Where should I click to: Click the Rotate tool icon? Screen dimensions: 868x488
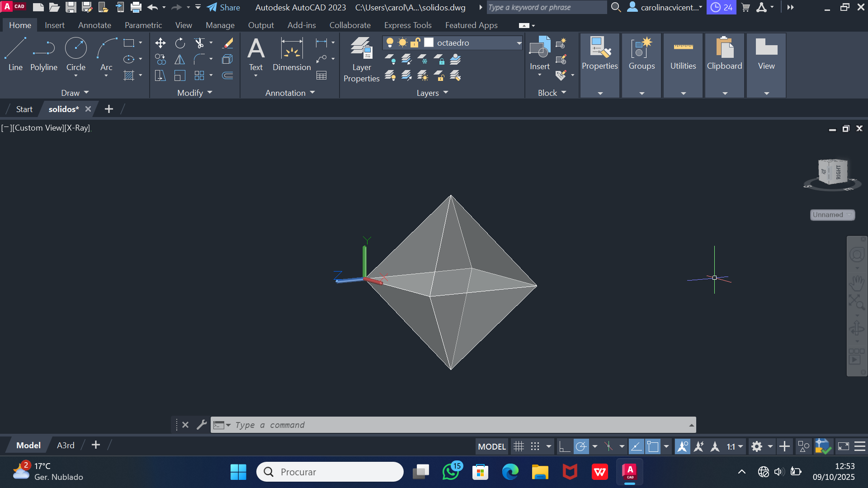[x=180, y=43]
